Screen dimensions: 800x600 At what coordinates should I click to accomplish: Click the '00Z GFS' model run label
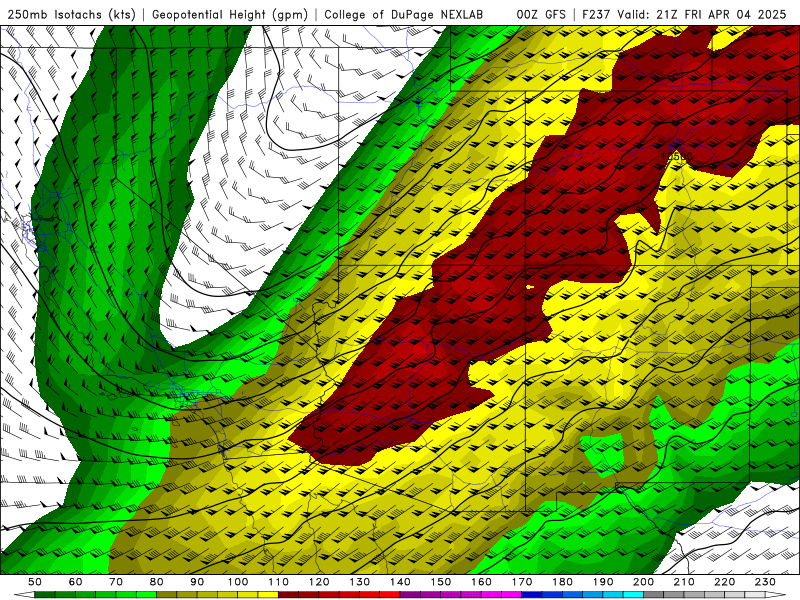(541, 14)
